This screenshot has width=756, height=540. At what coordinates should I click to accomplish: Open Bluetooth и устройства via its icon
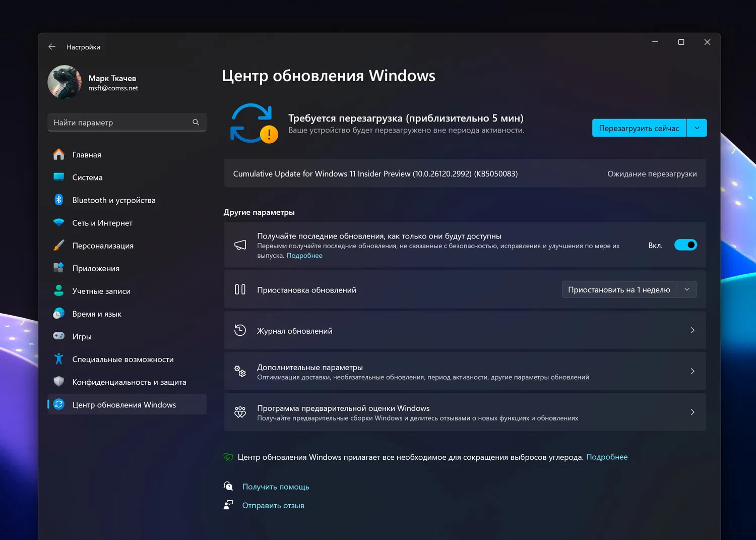pyautogui.click(x=59, y=200)
